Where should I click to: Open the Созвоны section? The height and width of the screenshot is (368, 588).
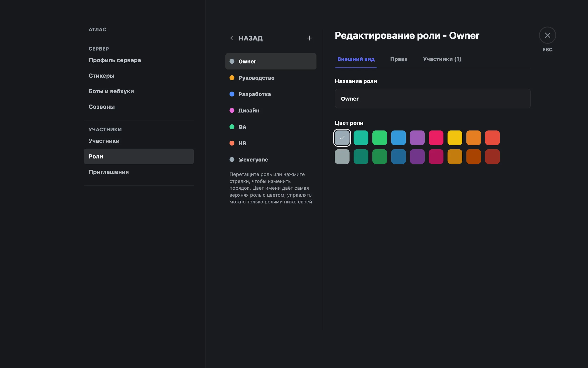point(139,107)
